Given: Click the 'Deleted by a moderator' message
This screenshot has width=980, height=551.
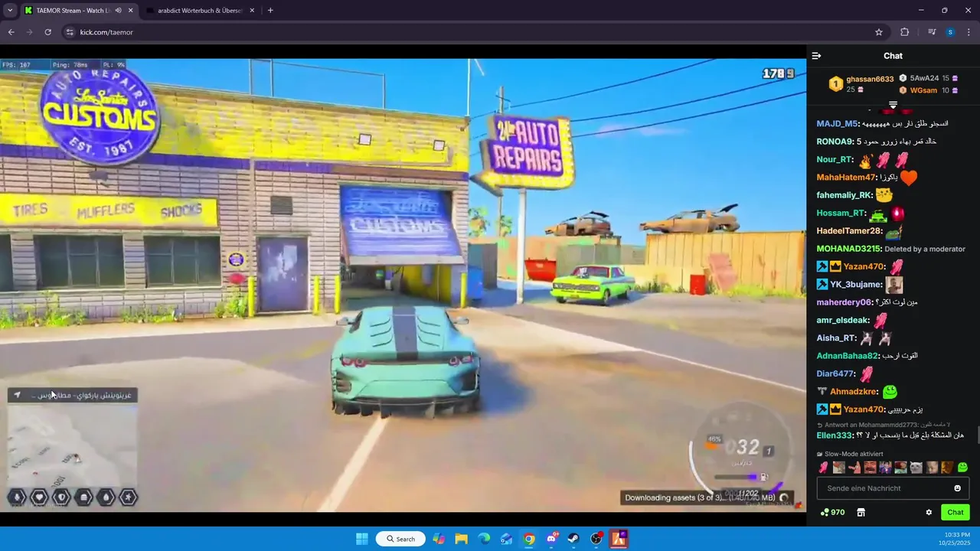Looking at the screenshot, I should click(x=925, y=249).
